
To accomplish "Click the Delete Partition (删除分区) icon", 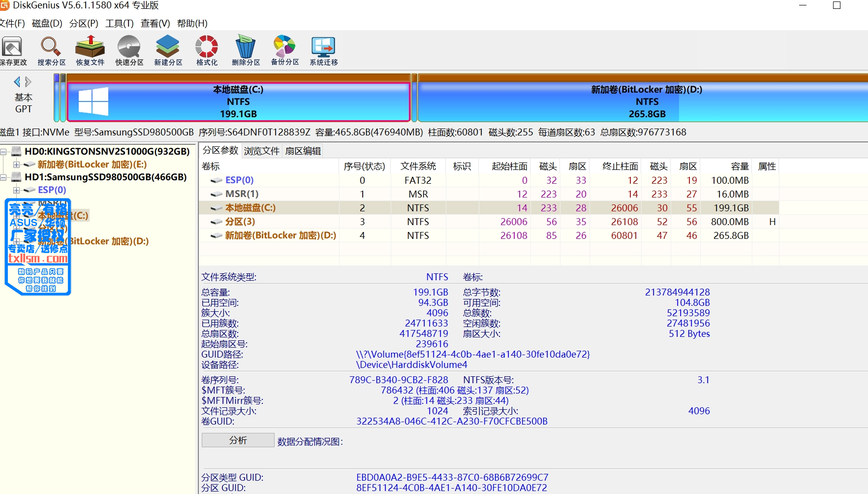I will [x=246, y=50].
